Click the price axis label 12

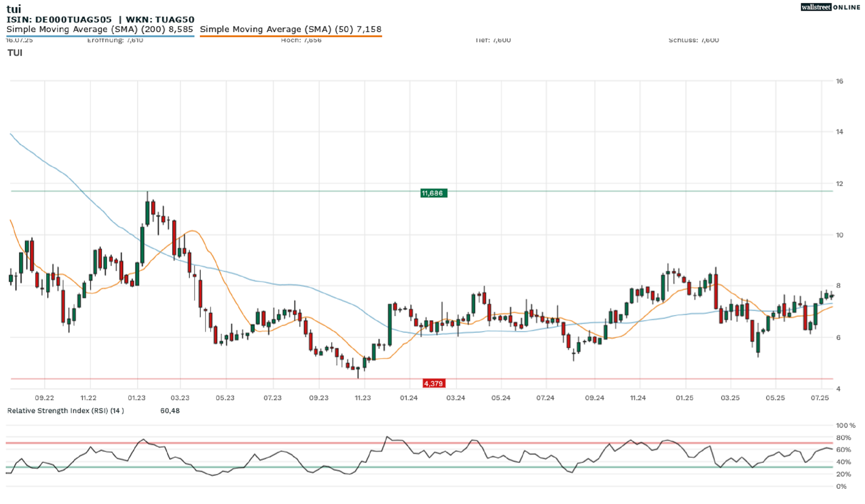[839, 184]
